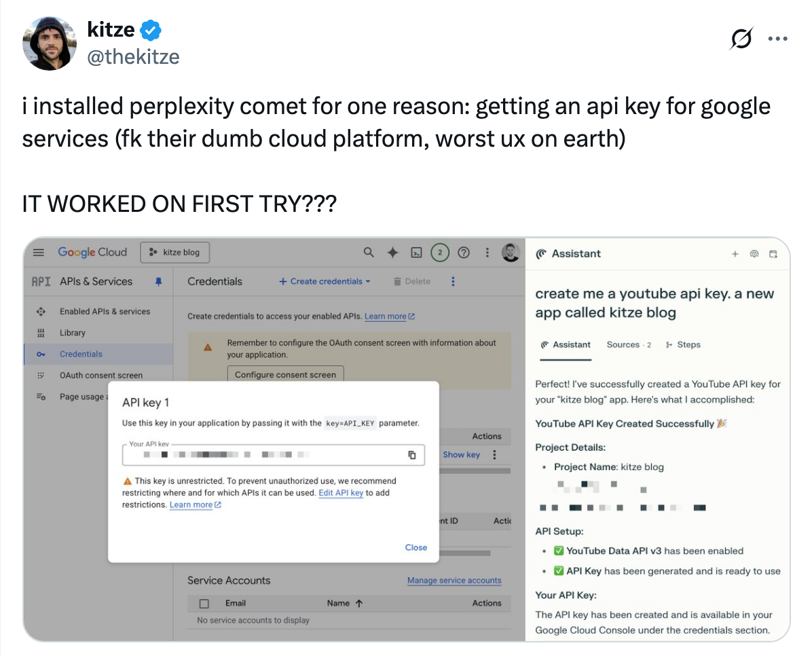Start a new Assistant thread with plus icon

pos(735,254)
